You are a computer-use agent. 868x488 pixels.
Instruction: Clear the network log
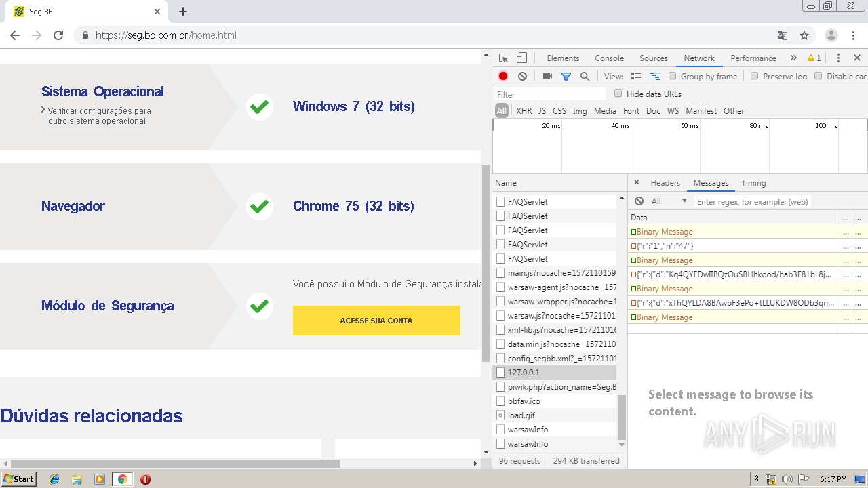(522, 77)
